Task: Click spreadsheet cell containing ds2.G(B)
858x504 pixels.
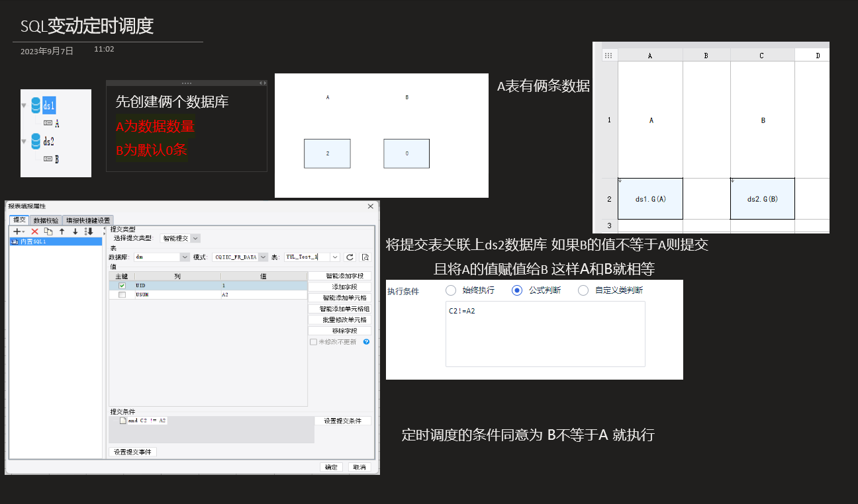Action: 762,198
